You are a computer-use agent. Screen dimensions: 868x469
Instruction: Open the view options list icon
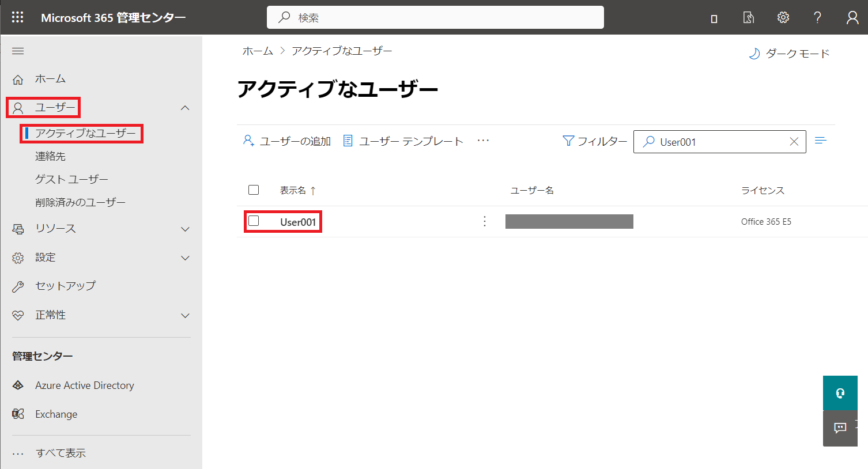pos(821,141)
